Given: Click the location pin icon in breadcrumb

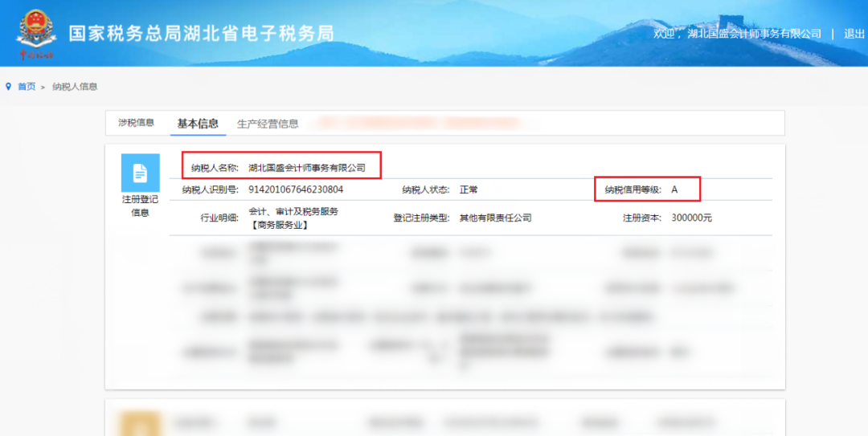Looking at the screenshot, I should point(8,87).
